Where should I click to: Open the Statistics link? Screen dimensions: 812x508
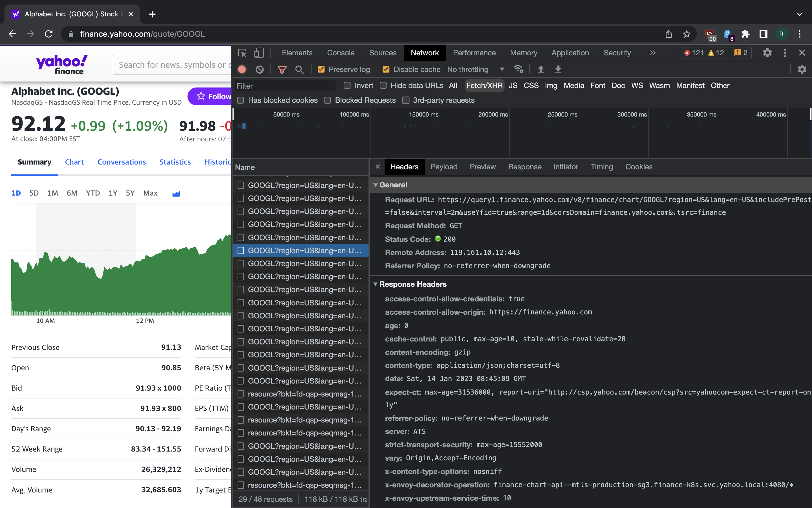pyautogui.click(x=175, y=162)
